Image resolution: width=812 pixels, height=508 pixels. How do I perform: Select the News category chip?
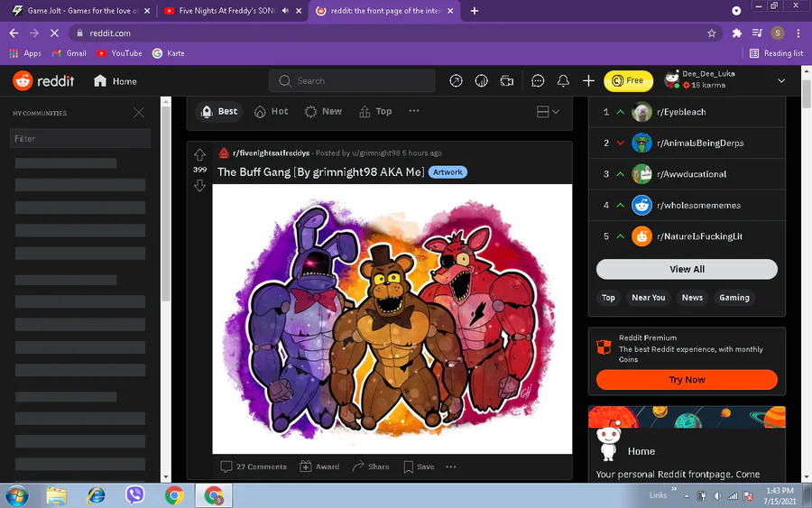[x=692, y=298]
